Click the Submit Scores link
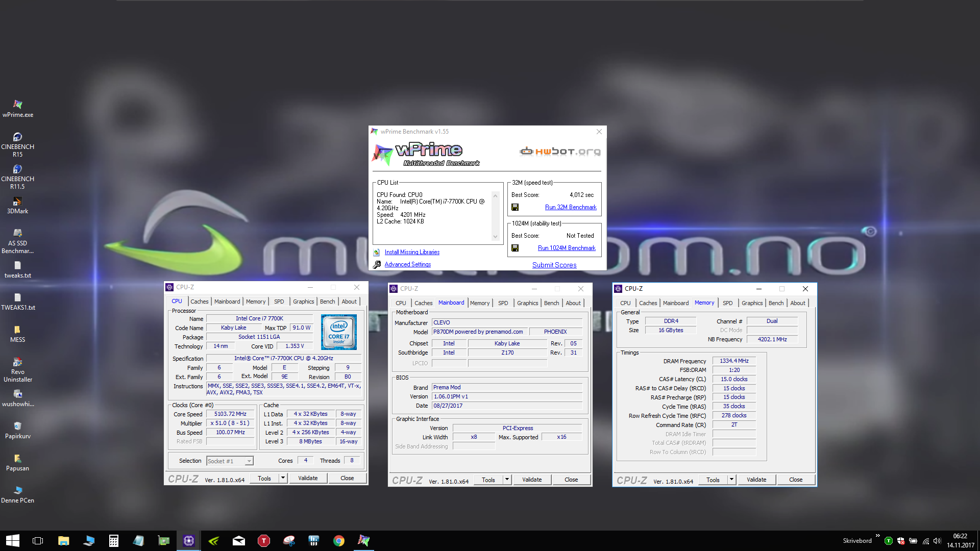The width and height of the screenshot is (980, 551). click(554, 265)
